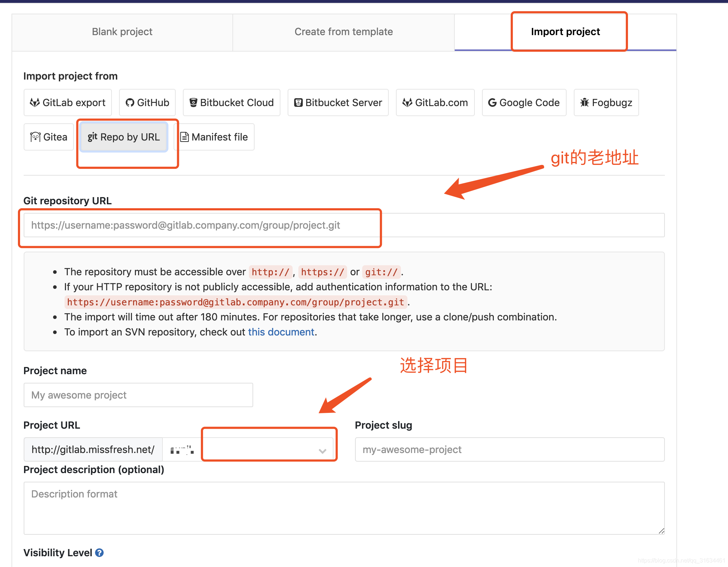Switch to the Blank project tab
728x567 pixels.
tap(122, 32)
